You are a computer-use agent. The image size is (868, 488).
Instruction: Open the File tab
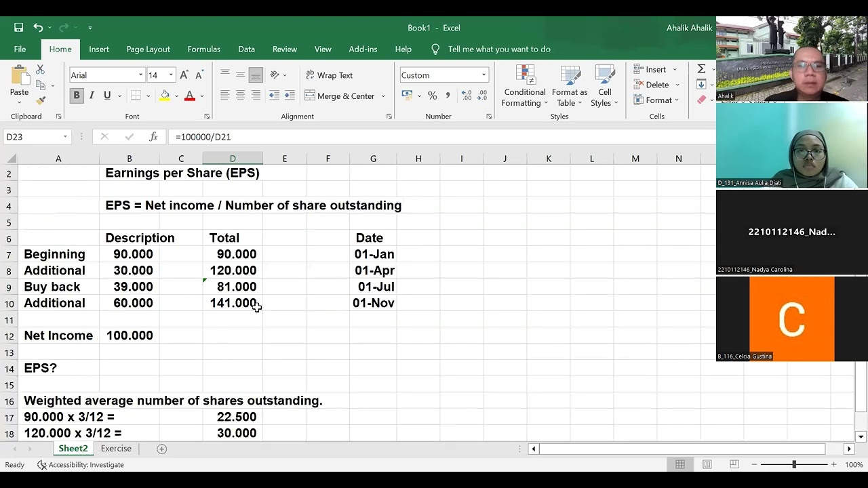(x=20, y=49)
